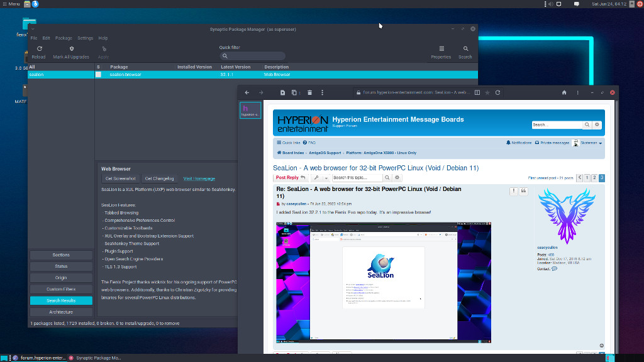This screenshot has width=644, height=362.
Task: Click the Architecture filter button
Action: click(x=61, y=312)
